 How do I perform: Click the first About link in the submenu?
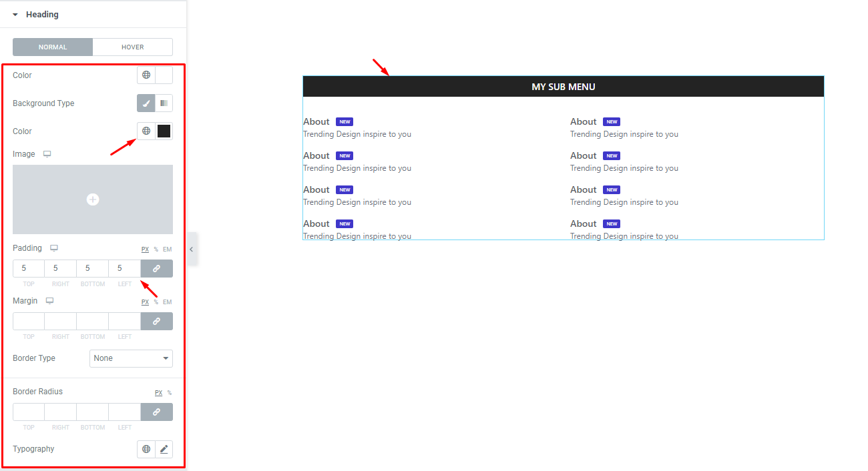coord(316,121)
